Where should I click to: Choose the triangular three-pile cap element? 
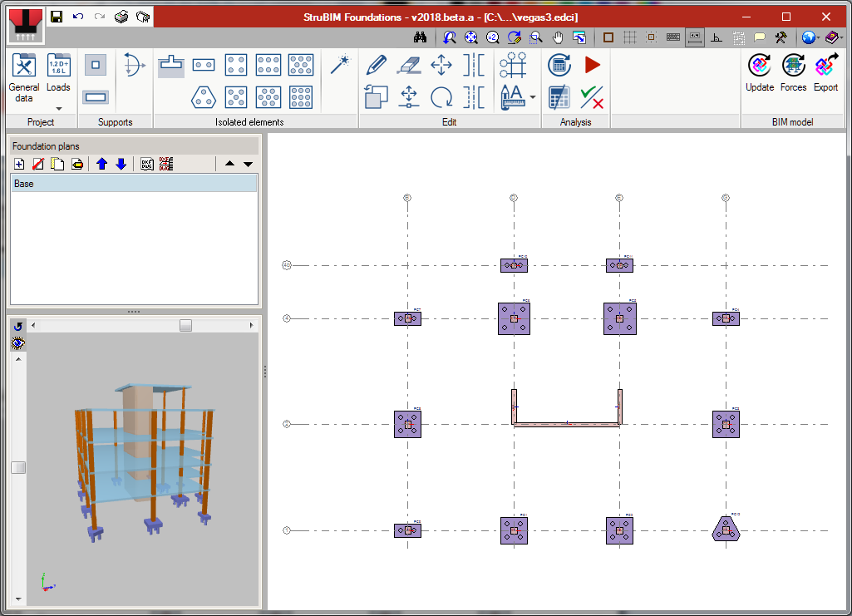click(x=204, y=96)
